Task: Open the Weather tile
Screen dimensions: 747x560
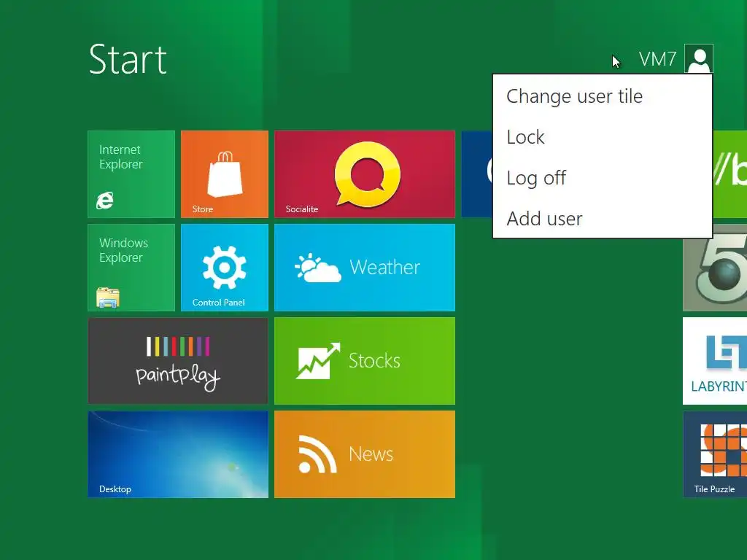Action: [x=365, y=268]
